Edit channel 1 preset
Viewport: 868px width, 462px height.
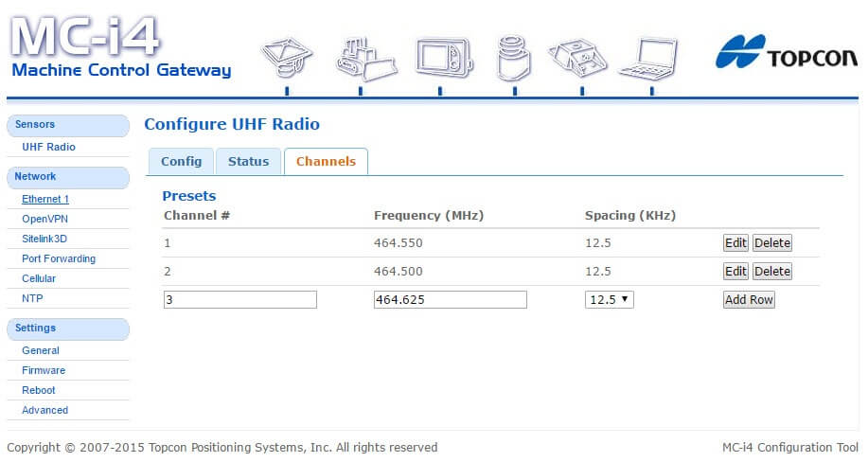click(x=735, y=242)
